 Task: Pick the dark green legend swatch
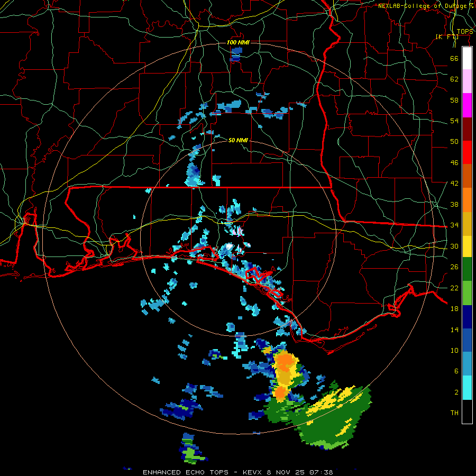pos(467,269)
